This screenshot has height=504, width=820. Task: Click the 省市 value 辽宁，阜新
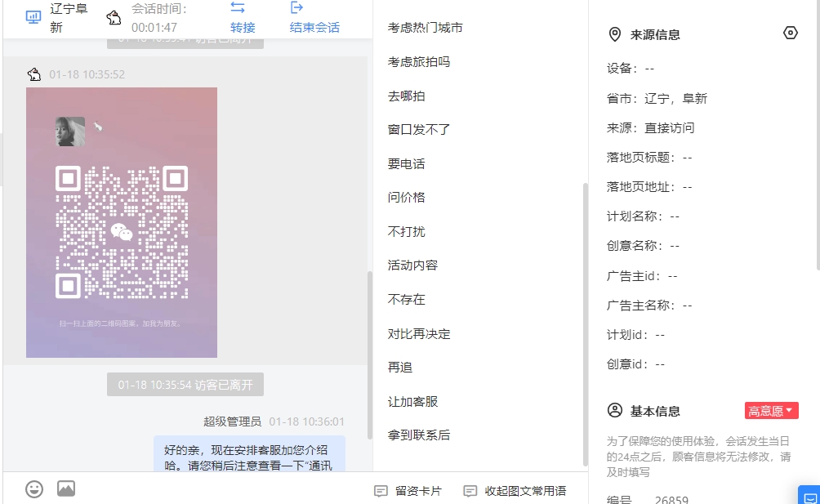[675, 98]
